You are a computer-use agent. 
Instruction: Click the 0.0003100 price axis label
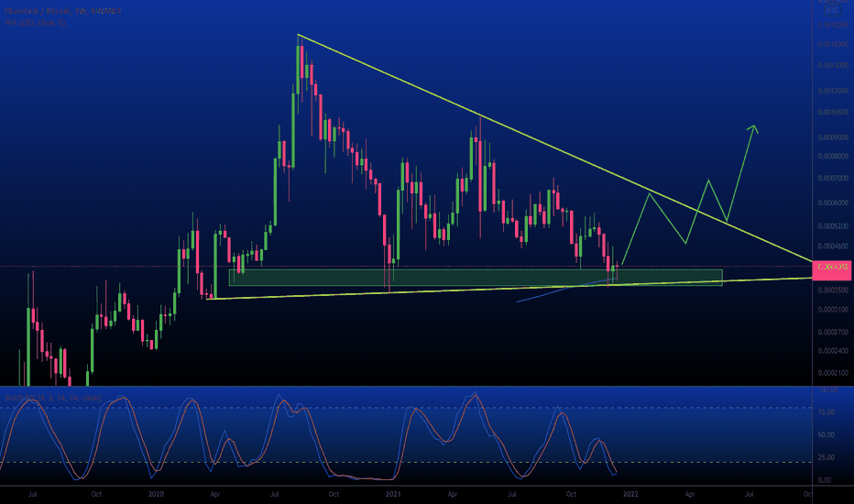coord(833,310)
